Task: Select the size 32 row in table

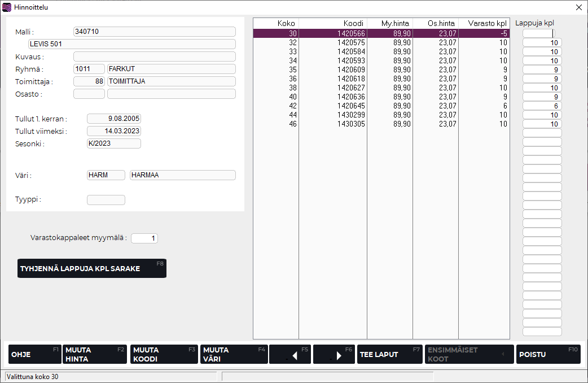Action: pyautogui.click(x=381, y=43)
